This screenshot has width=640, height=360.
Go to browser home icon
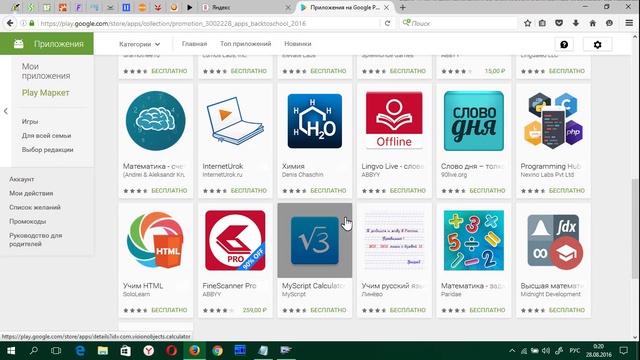[592, 23]
